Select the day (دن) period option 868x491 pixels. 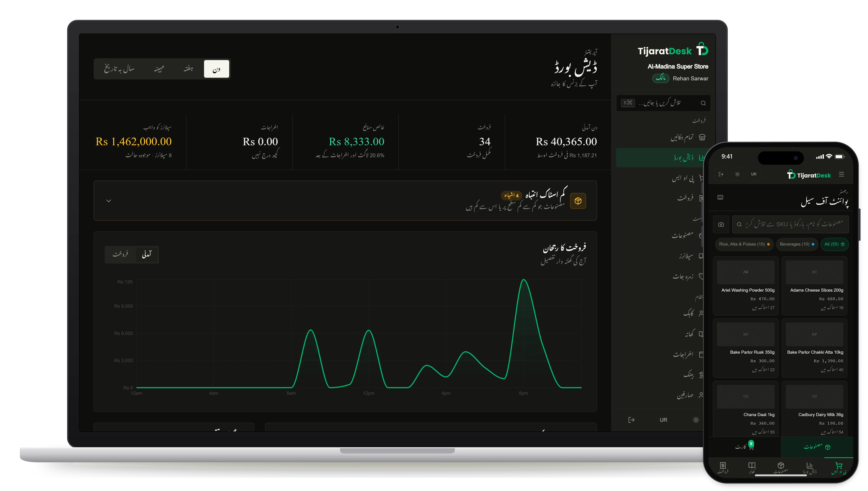216,69
